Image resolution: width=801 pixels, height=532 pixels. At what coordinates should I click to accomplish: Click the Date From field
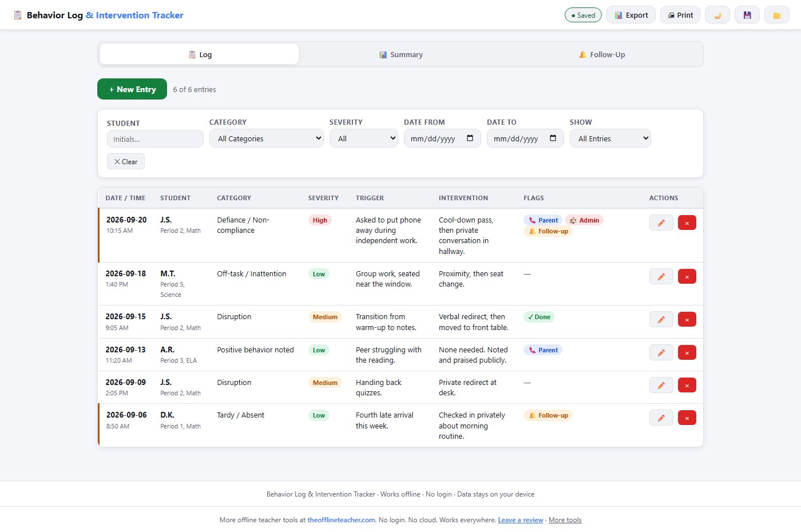[442, 138]
